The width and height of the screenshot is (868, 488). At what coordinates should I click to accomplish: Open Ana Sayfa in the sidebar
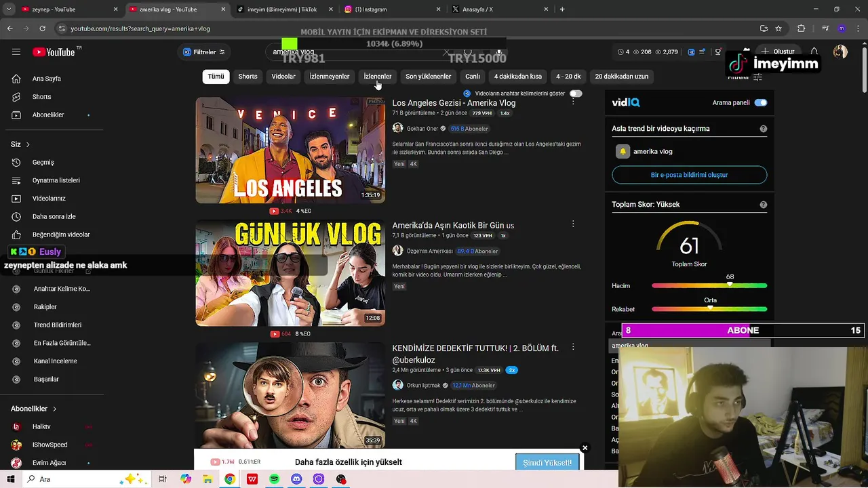pyautogui.click(x=47, y=79)
